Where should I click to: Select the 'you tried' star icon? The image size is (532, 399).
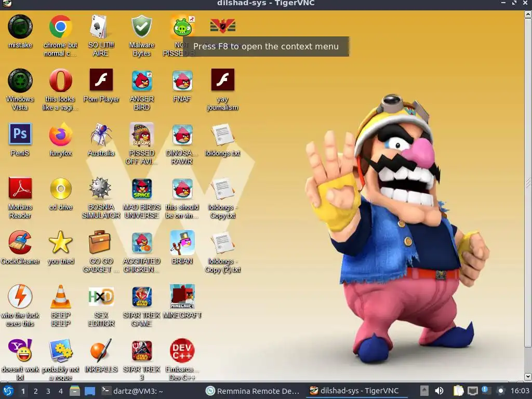point(60,242)
